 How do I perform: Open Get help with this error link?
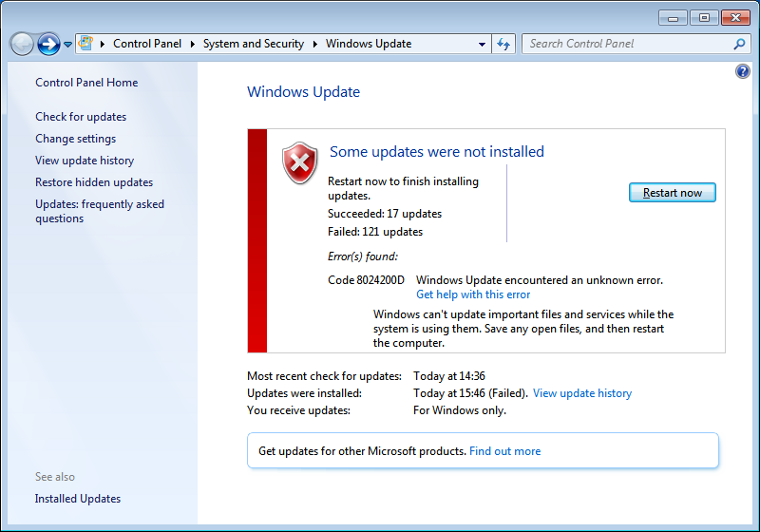[473, 294]
